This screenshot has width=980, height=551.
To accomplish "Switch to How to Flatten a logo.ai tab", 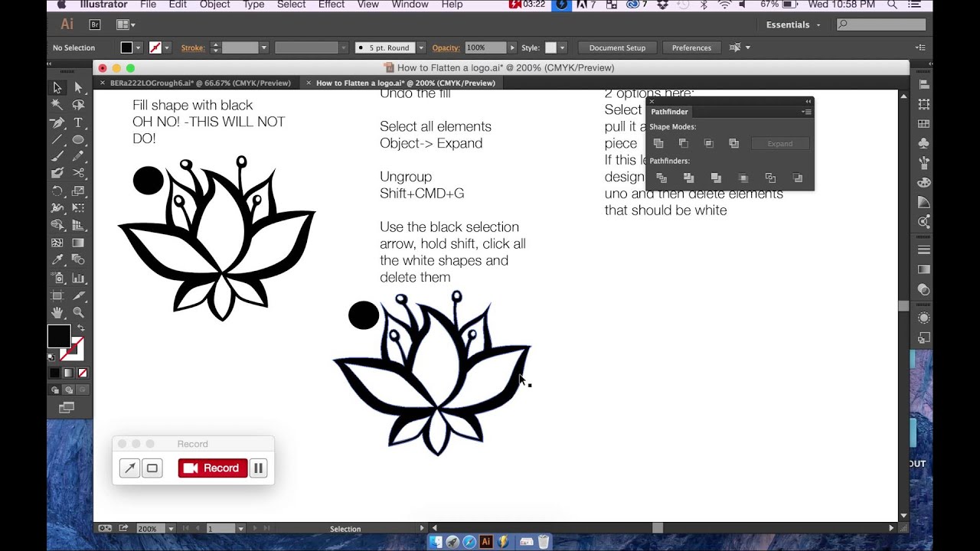I will [x=405, y=83].
